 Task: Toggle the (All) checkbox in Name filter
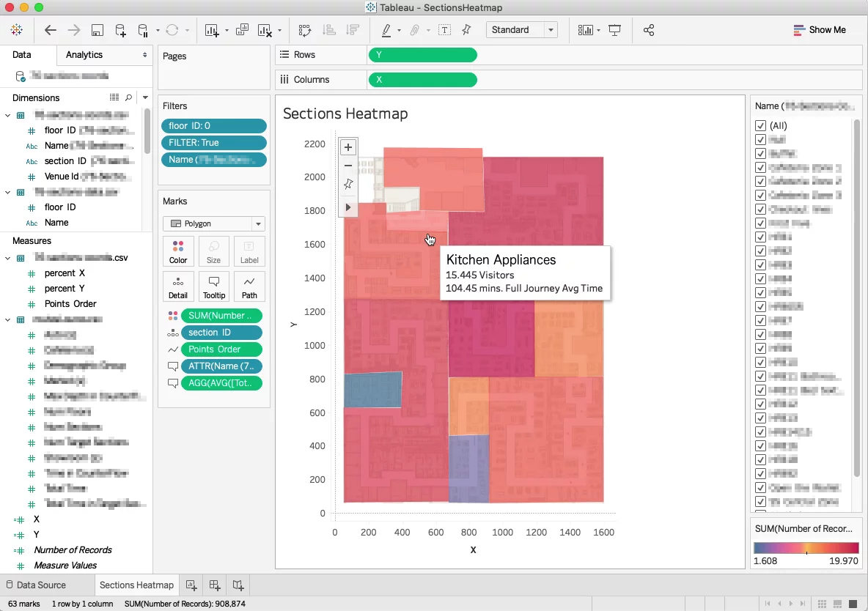click(761, 125)
